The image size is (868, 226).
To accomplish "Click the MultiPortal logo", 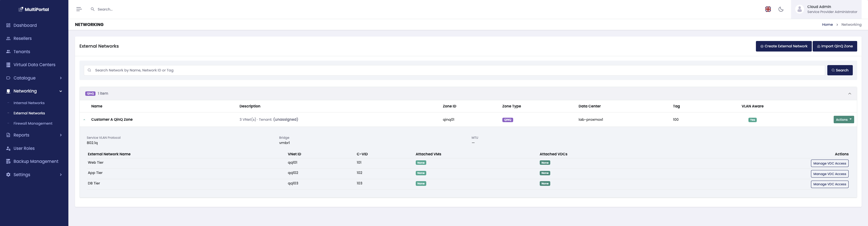I will tap(34, 9).
